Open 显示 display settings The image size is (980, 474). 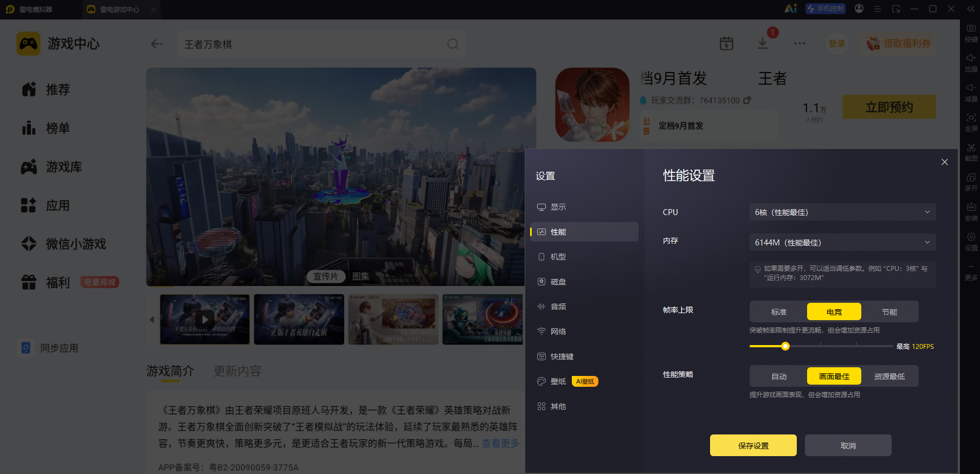tap(584, 207)
